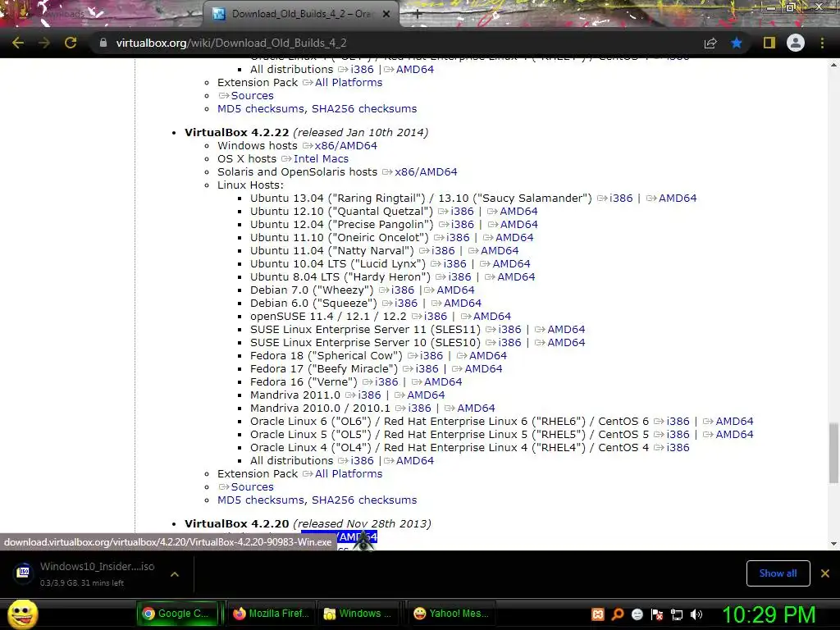The width and height of the screenshot is (840, 630).
Task: Click the page vertical scrollbar thumb
Action: pyautogui.click(x=833, y=453)
